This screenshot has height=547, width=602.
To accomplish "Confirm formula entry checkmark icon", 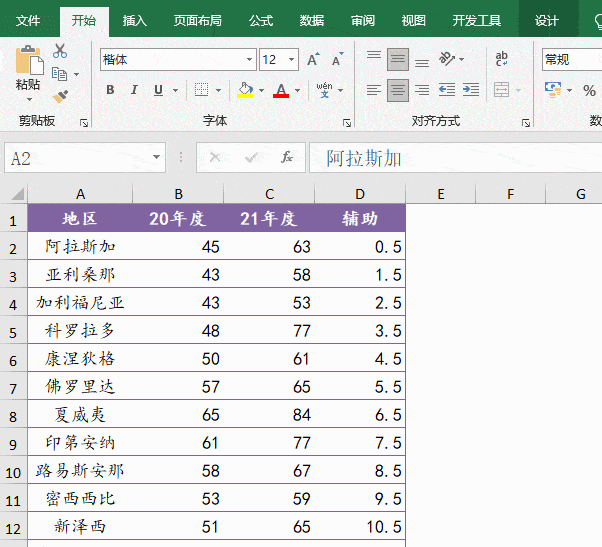I will (251, 157).
